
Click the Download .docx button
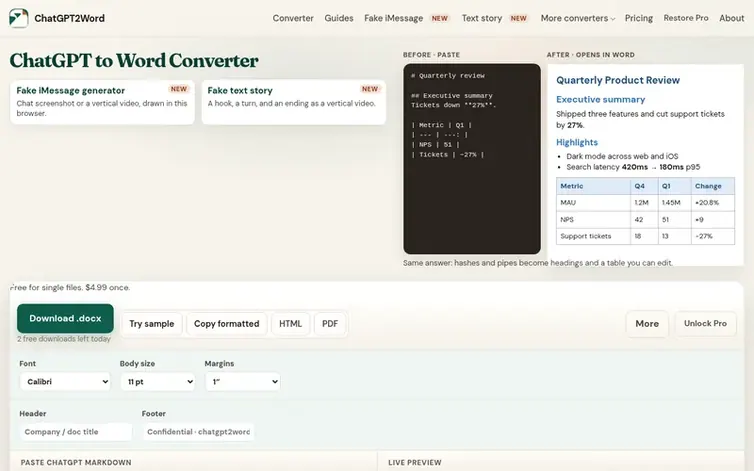[65, 318]
